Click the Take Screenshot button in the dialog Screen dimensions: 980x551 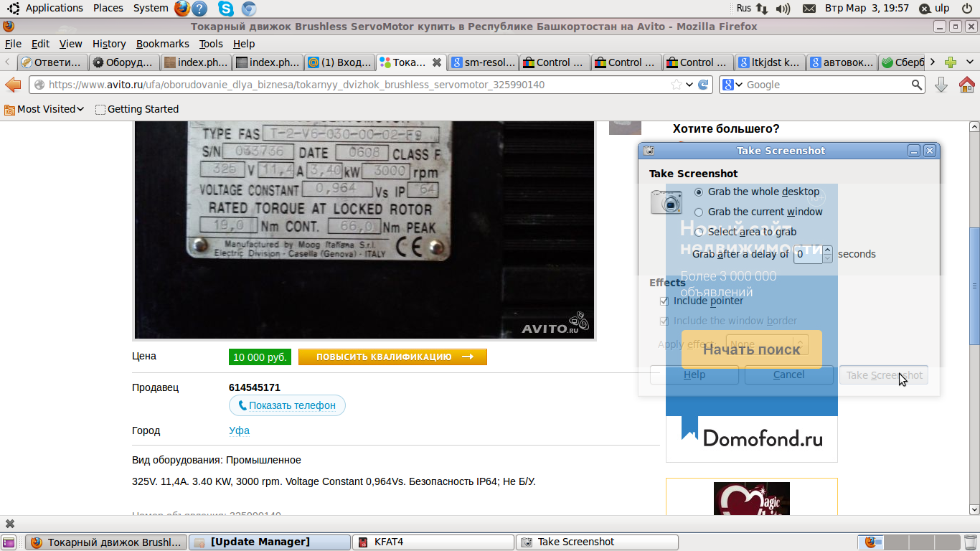(x=884, y=375)
